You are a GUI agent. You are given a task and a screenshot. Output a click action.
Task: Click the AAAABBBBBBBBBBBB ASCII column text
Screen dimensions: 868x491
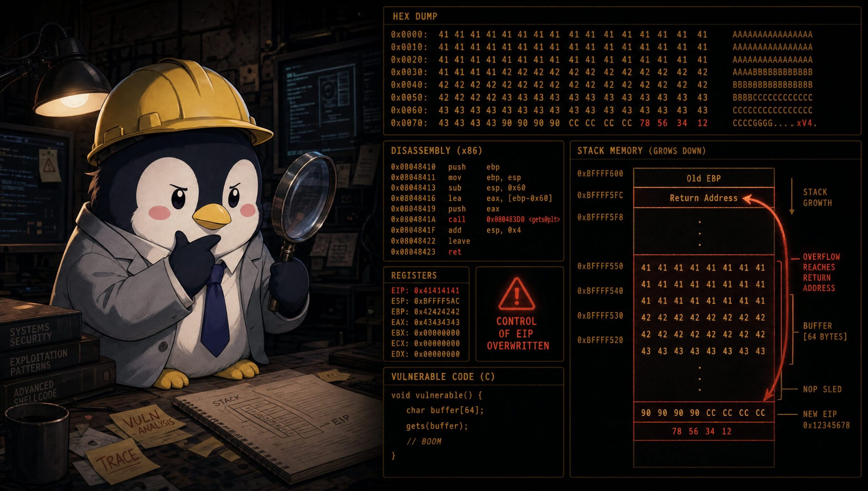(772, 72)
